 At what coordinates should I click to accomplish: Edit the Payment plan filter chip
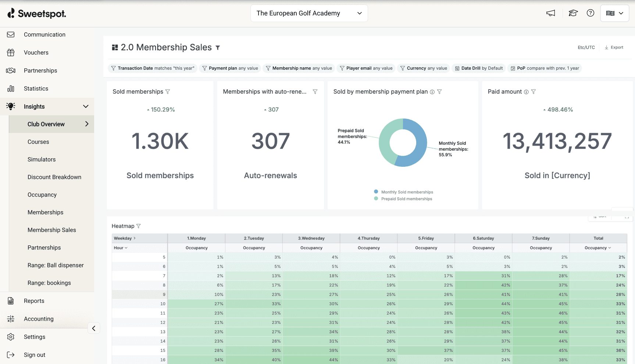point(230,68)
